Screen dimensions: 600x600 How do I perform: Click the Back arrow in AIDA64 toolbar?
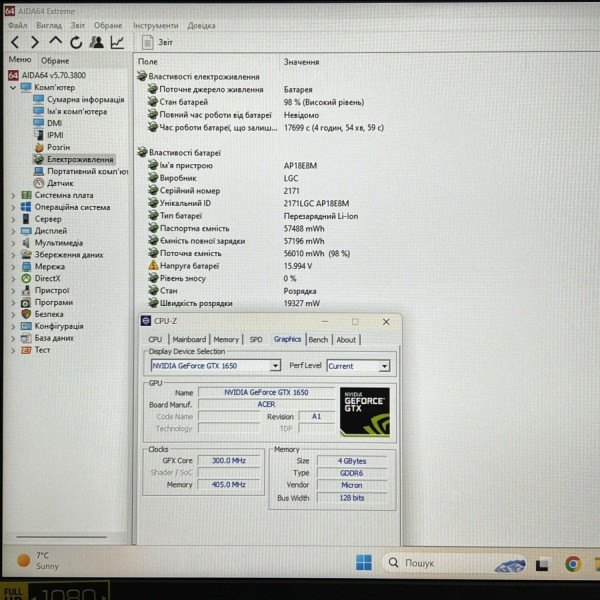click(x=15, y=42)
